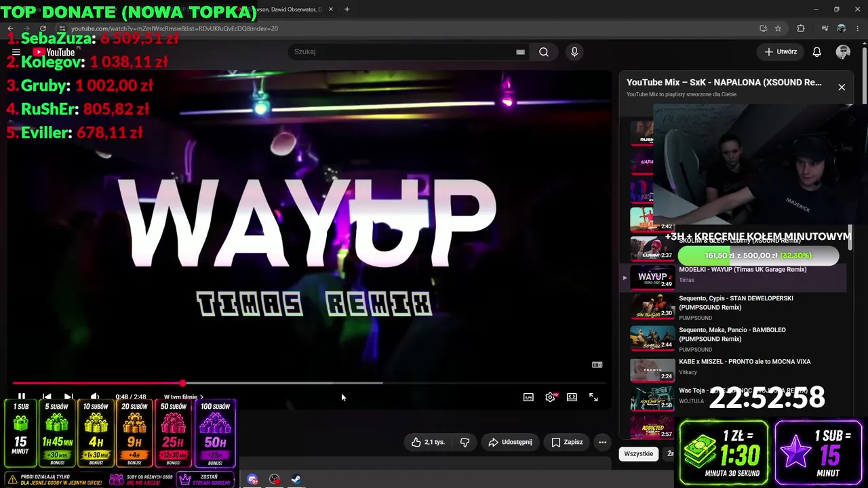The width and height of the screenshot is (868, 488).
Task: Toggle subtitles on the video player
Action: pos(528,397)
